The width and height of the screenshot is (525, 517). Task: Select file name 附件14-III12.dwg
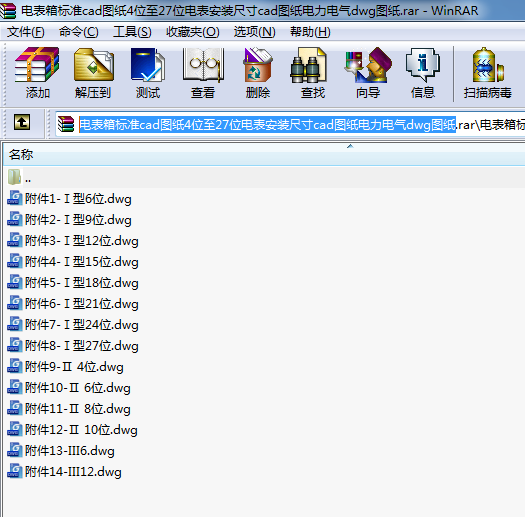point(73,472)
